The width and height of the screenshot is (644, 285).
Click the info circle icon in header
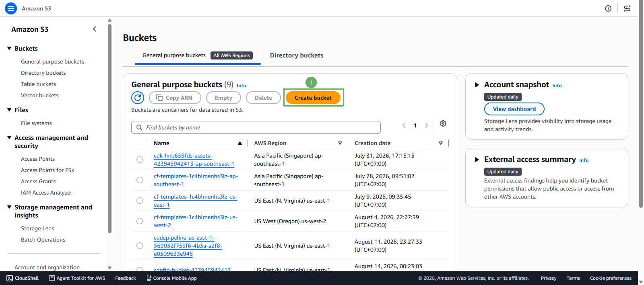click(x=608, y=8)
